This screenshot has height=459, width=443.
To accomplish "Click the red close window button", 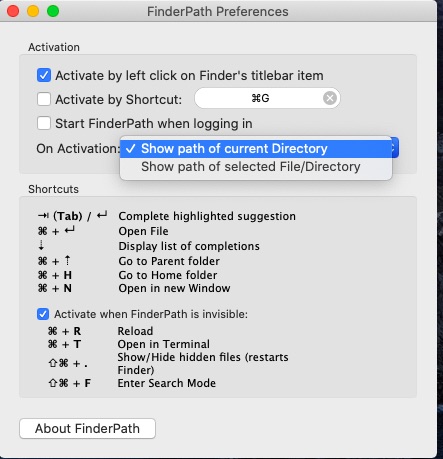I will (13, 11).
